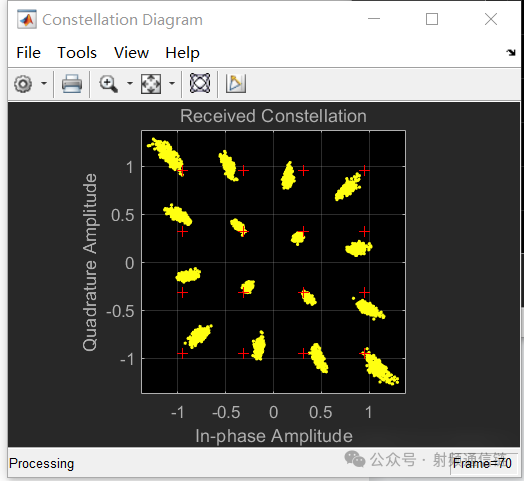This screenshot has height=481, width=524.
Task: Open the View menu
Action: pos(131,53)
